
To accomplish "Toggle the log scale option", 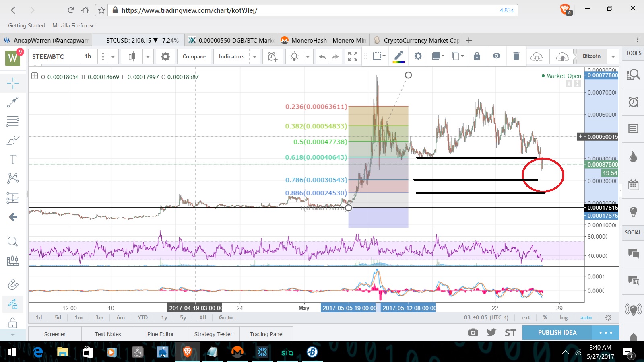I will pyautogui.click(x=563, y=317).
